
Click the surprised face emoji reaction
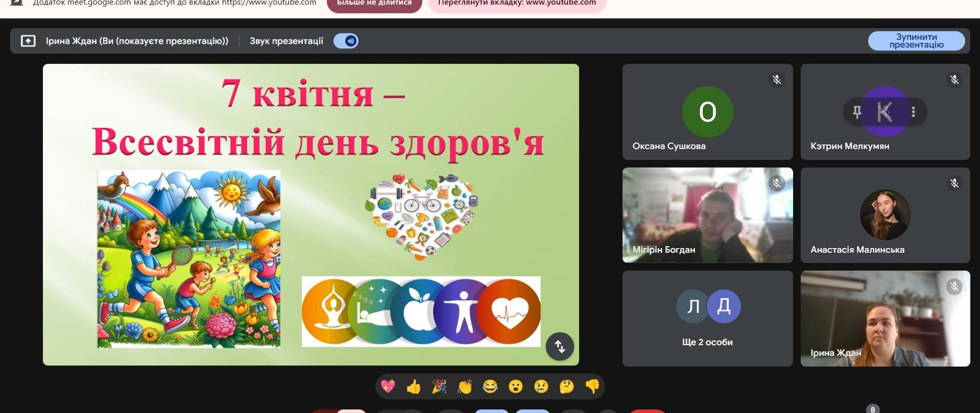(516, 387)
